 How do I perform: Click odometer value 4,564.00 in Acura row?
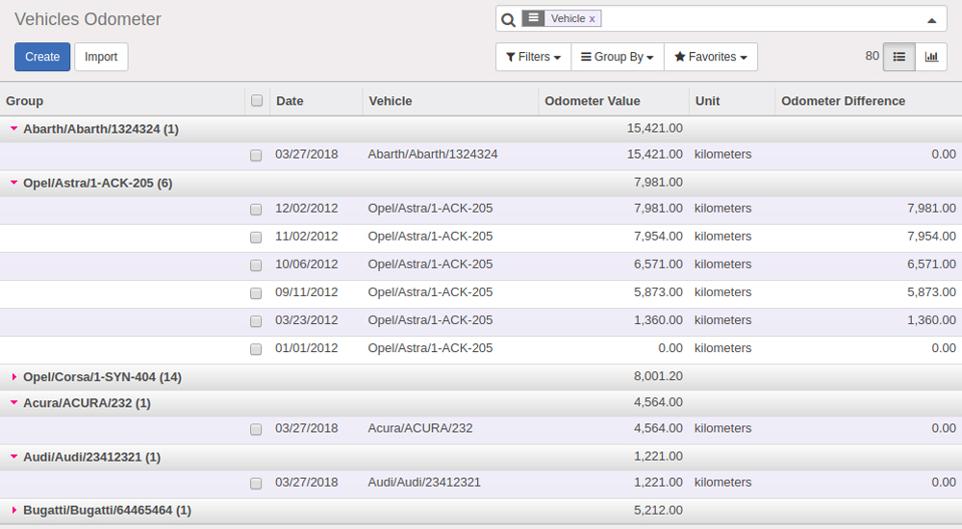[x=658, y=428]
